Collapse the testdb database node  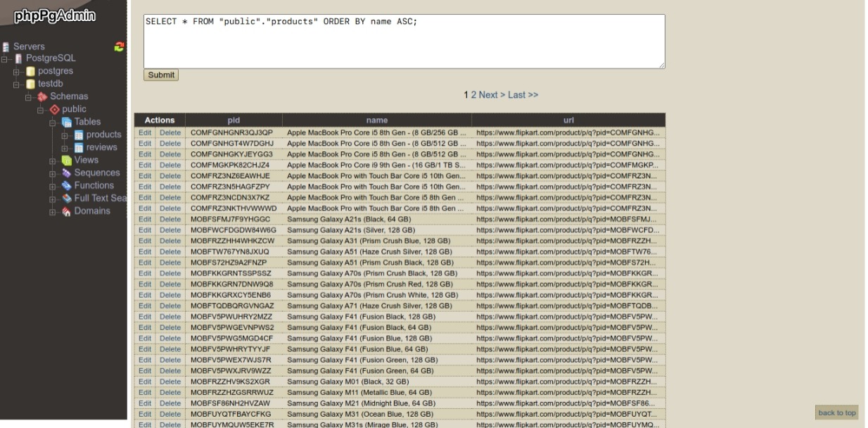[18, 84]
